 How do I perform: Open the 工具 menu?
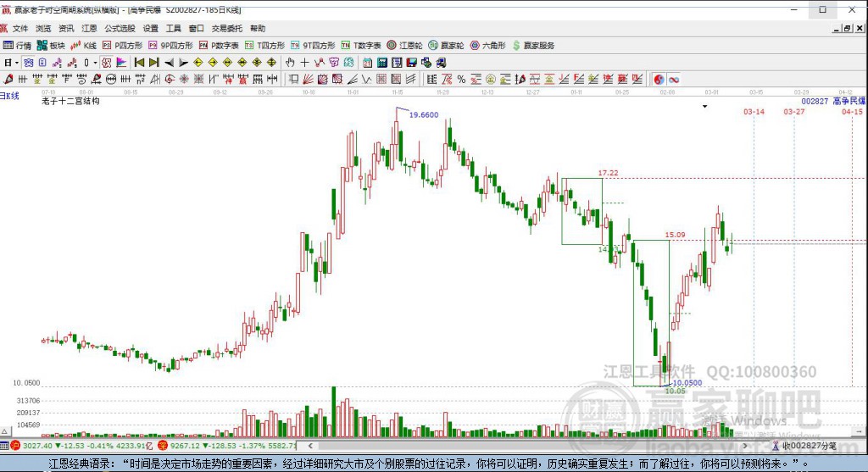point(173,28)
